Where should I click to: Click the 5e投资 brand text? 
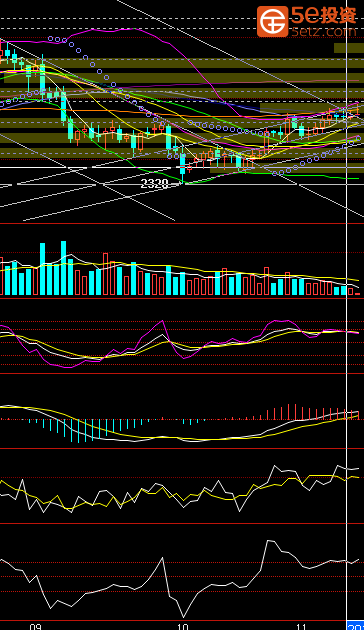[x=324, y=15]
